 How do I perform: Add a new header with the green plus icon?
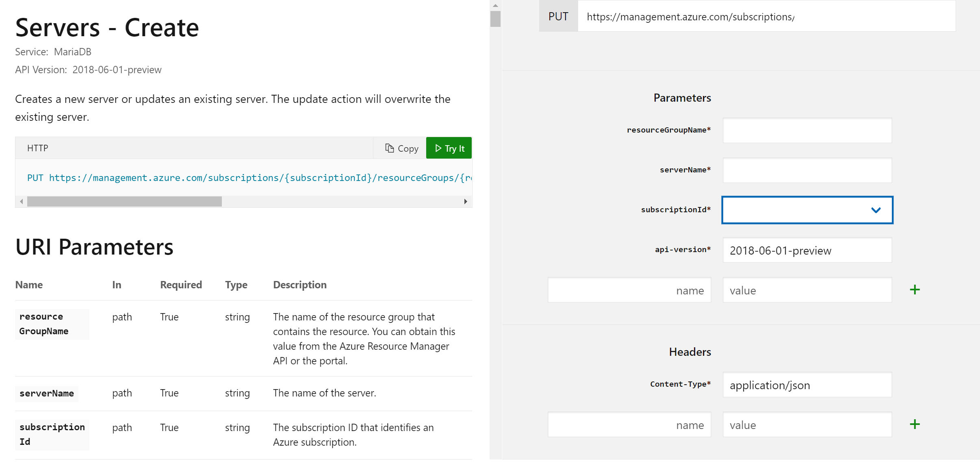915,424
